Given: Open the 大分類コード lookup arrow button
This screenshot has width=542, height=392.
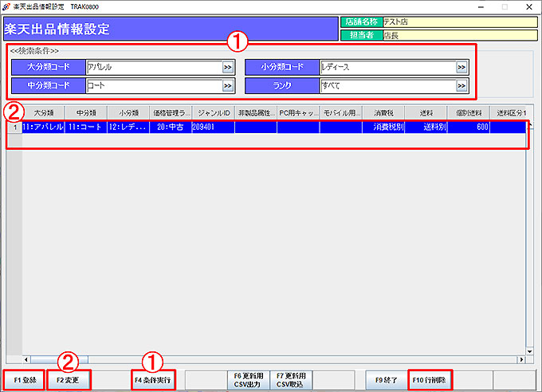Looking at the screenshot, I should [x=227, y=68].
